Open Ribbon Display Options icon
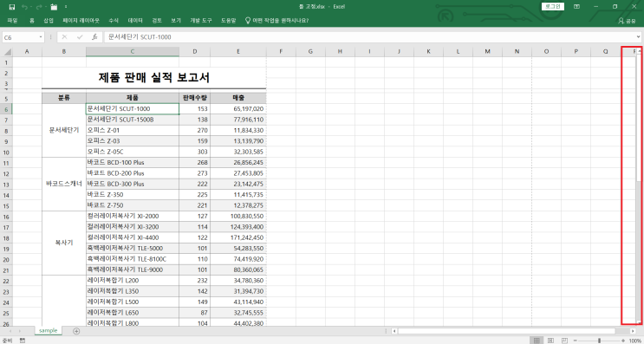The width and height of the screenshot is (644, 344). pyautogui.click(x=576, y=7)
